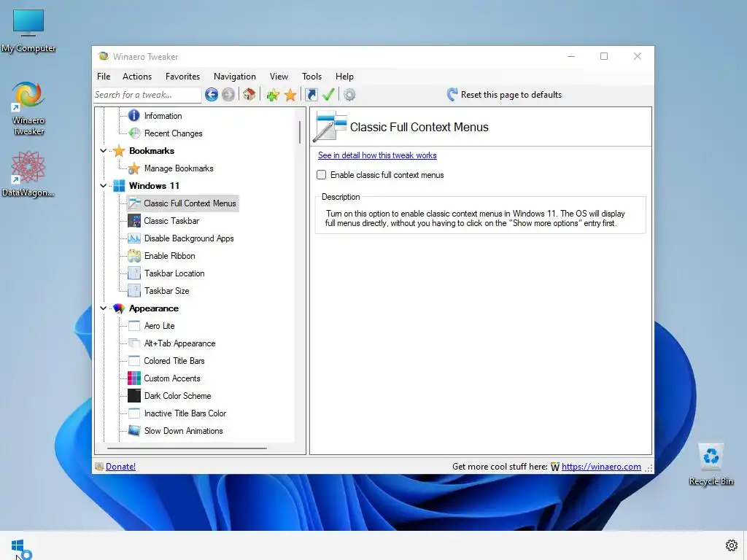Click the Classic Taskbar icon
Viewport: 747px width, 560px height.
coord(134,220)
